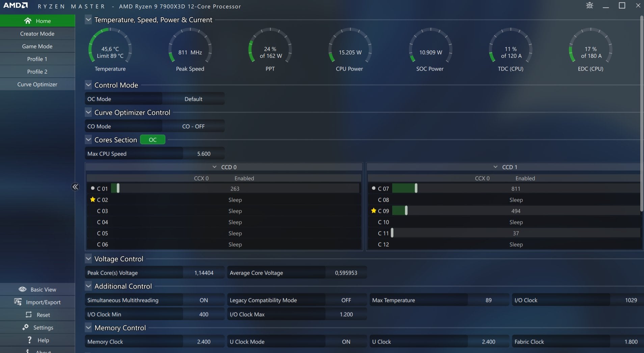Click the Basic View eye icon

click(x=23, y=289)
